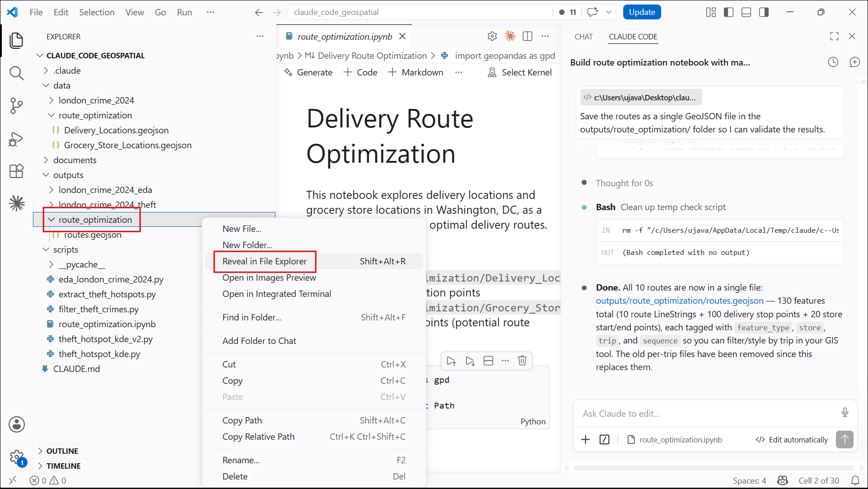Go forward with the navigation arrow
The height and width of the screenshot is (489, 868).
(x=277, y=12)
